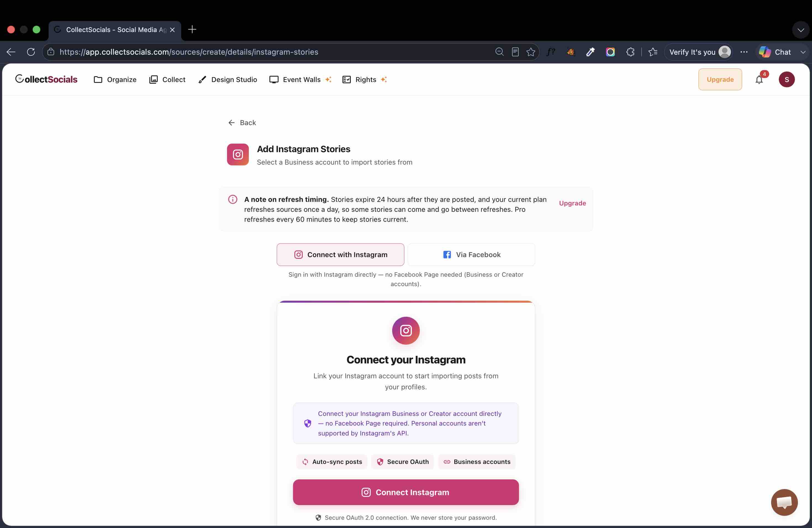Click the address bar URL
812x528 pixels.
coord(189,52)
